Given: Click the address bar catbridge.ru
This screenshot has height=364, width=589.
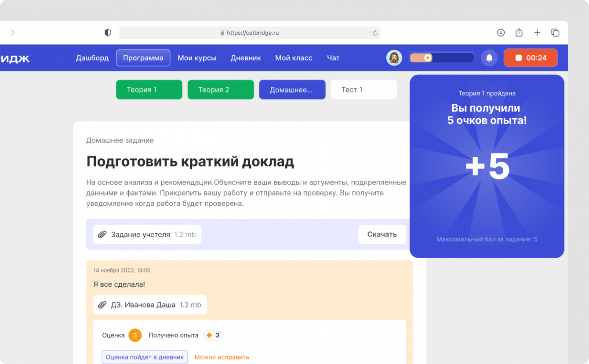Looking at the screenshot, I should tap(250, 33).
